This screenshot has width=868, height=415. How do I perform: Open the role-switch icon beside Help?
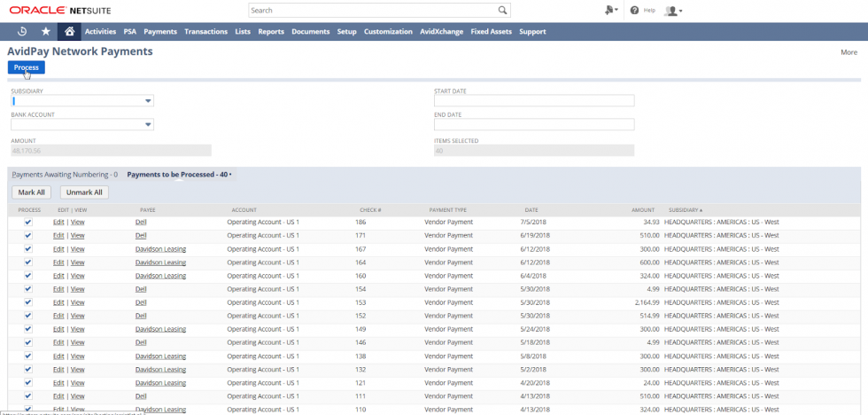(611, 10)
